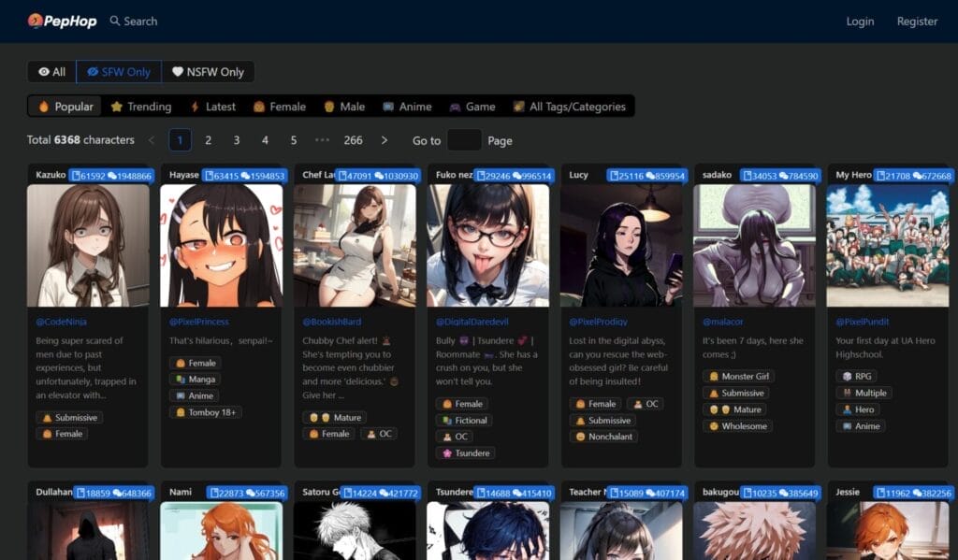958x560 pixels.
Task: Click the Register link
Action: point(917,22)
